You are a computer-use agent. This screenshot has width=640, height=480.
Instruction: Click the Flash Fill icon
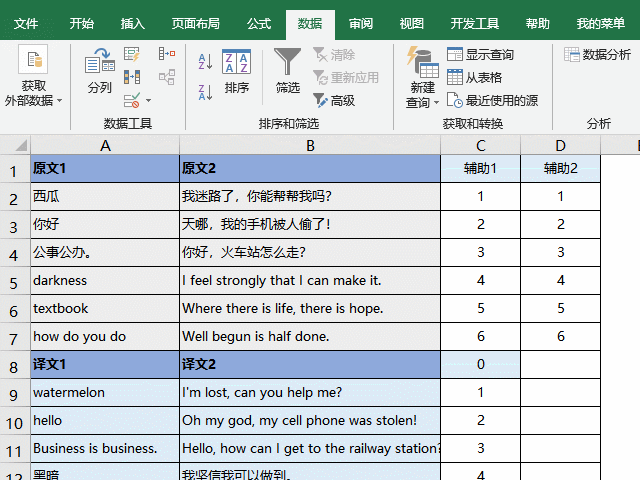132,54
